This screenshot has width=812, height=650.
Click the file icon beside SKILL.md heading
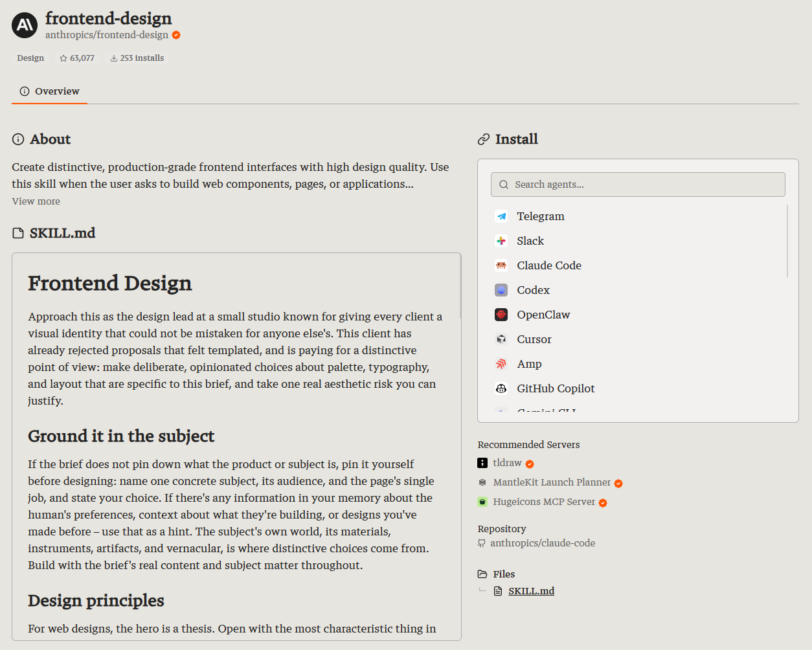click(x=18, y=233)
